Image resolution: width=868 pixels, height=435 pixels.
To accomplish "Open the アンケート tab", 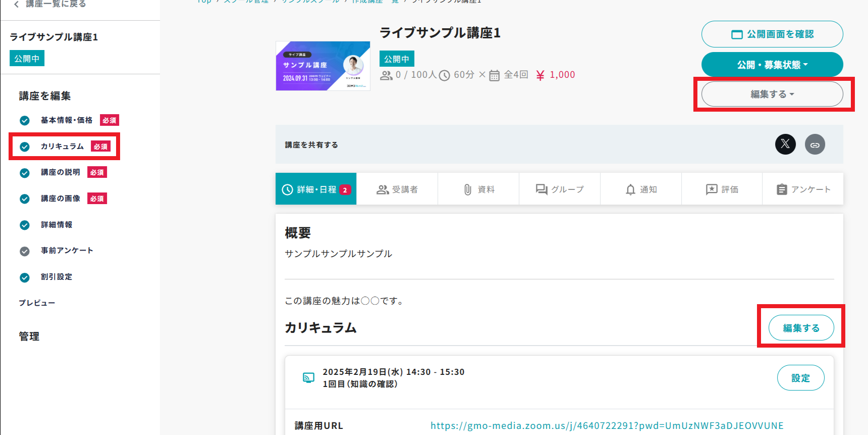I will click(x=803, y=189).
